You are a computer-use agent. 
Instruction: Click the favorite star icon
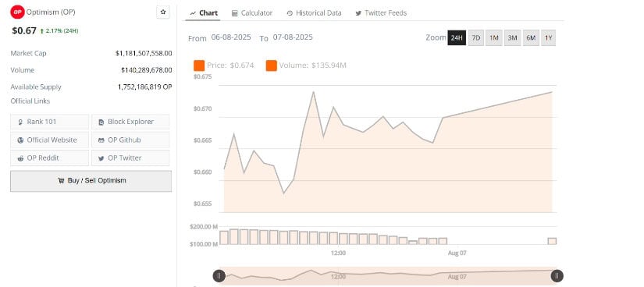(163, 12)
